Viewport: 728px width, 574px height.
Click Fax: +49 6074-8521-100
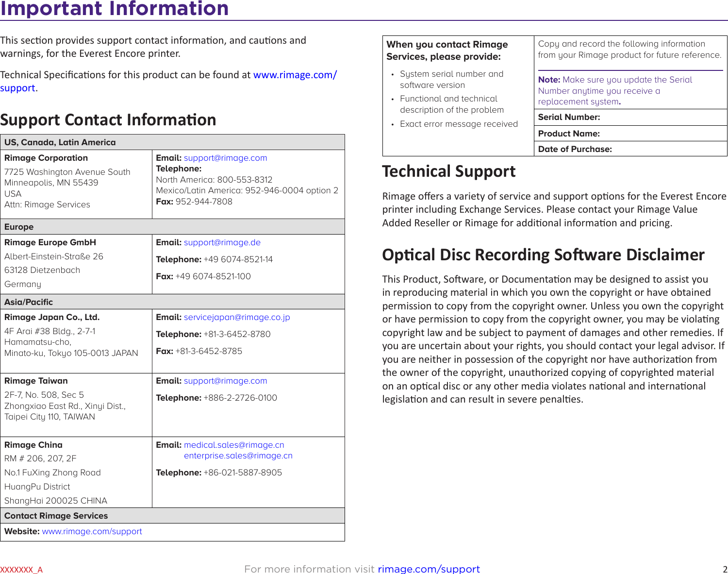click(203, 276)
